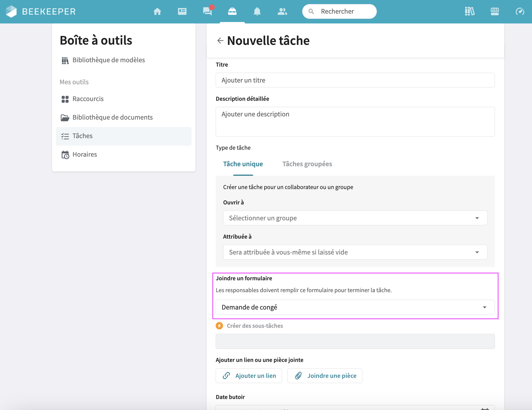Click the back arrow beside Nouvelle tâche
The height and width of the screenshot is (410, 532).
pos(220,41)
